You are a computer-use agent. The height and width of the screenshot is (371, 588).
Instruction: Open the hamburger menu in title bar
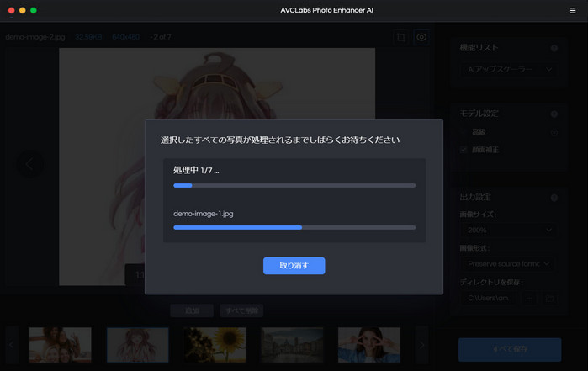coord(573,10)
